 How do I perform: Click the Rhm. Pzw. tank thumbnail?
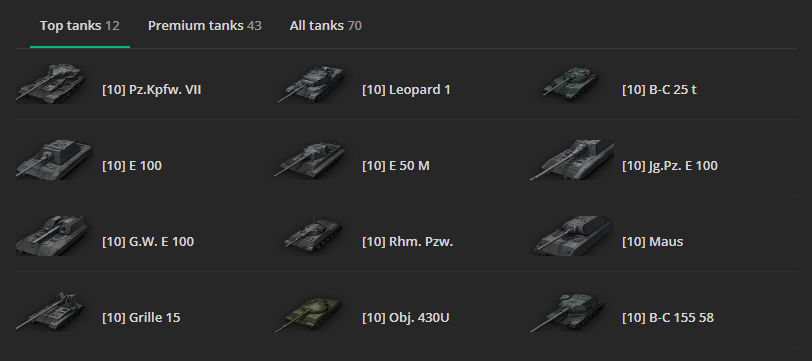[313, 235]
